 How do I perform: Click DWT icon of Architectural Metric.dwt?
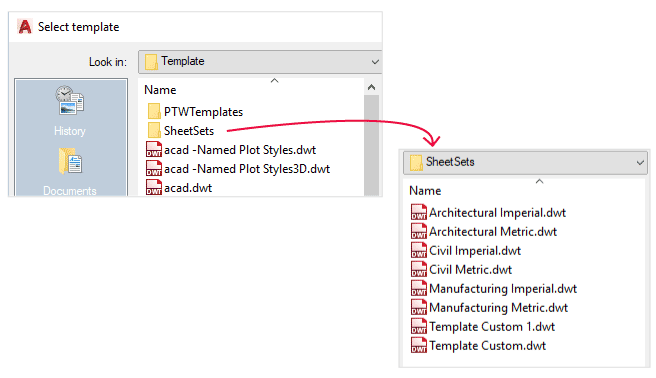point(418,231)
